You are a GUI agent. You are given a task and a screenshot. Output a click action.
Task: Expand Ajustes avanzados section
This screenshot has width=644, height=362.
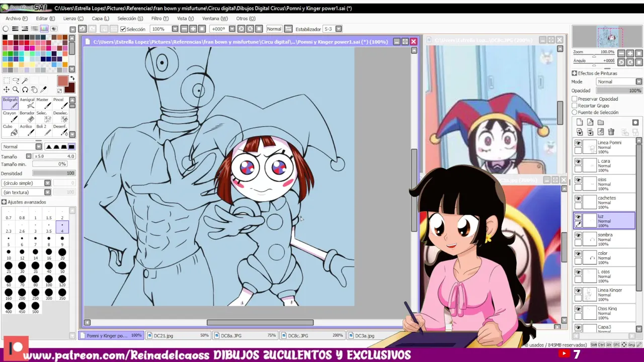coord(4,202)
